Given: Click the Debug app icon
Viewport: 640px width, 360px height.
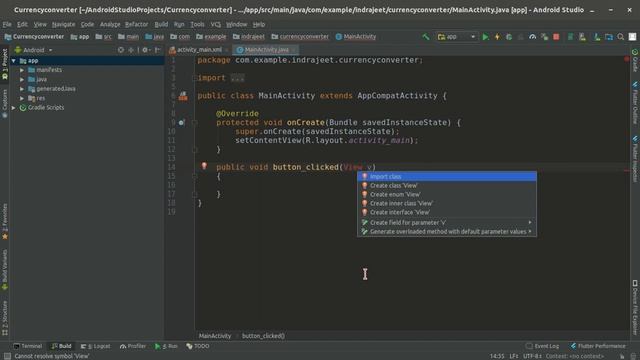Looking at the screenshot, I should 509,37.
